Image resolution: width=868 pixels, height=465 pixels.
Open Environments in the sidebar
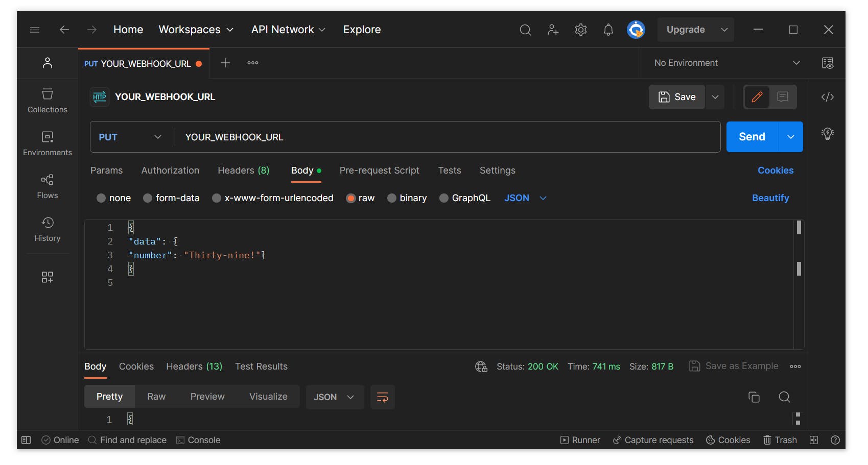pyautogui.click(x=48, y=143)
